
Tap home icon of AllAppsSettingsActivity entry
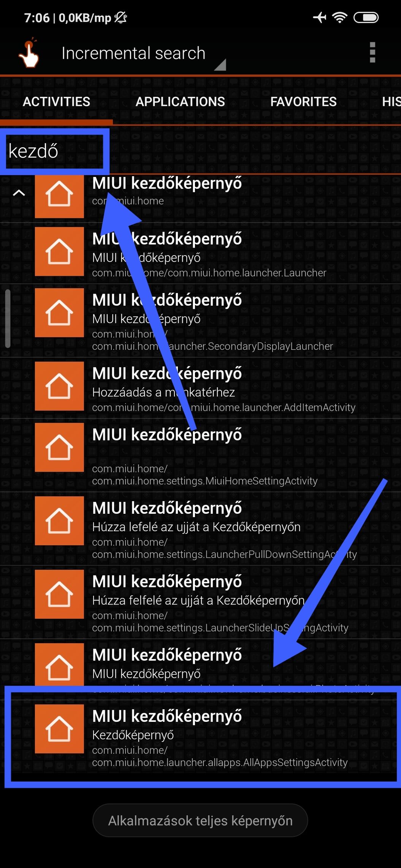click(59, 729)
